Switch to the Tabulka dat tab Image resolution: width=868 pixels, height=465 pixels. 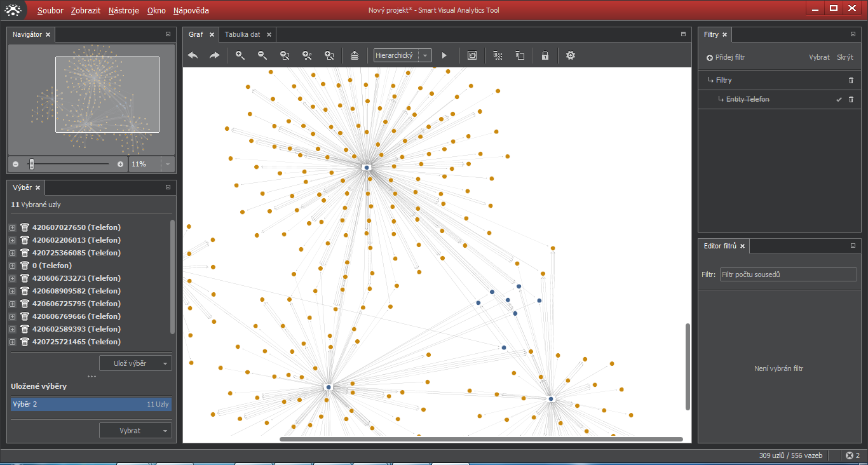(x=242, y=34)
